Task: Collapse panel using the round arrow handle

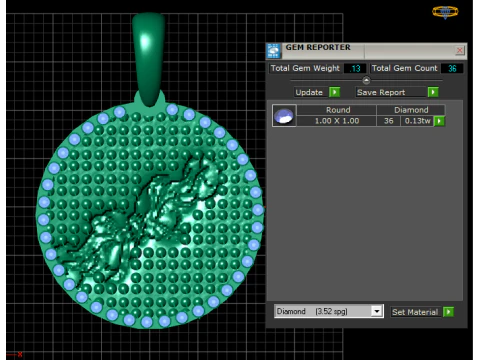Action: click(366, 81)
